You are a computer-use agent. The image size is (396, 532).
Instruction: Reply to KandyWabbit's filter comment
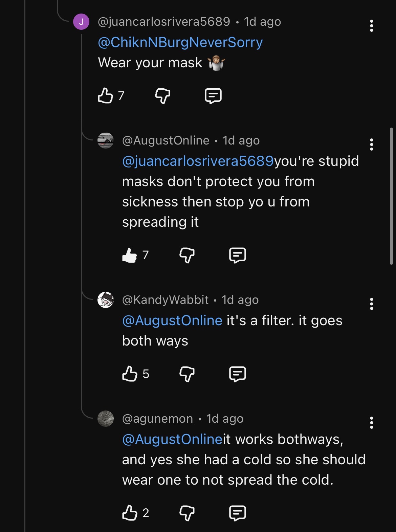pos(238,374)
